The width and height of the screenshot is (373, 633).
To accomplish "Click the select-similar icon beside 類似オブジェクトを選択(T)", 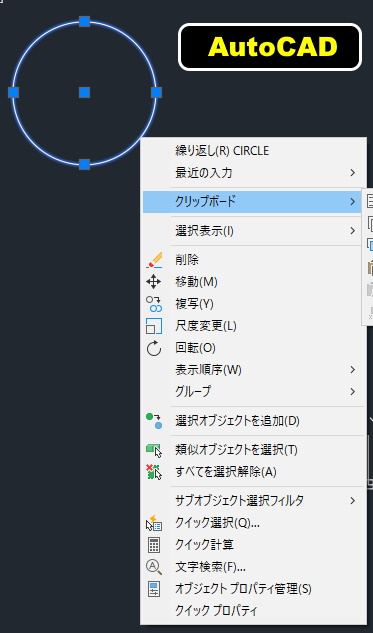I will tap(154, 450).
